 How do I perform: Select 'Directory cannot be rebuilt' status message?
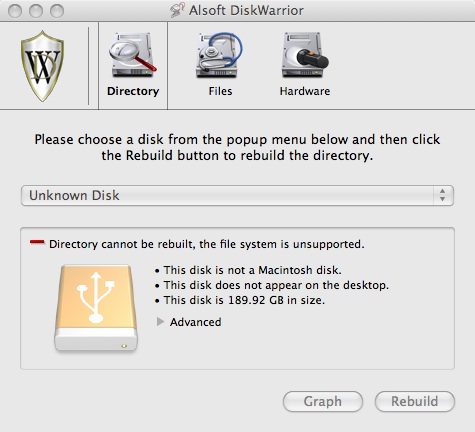(x=207, y=244)
